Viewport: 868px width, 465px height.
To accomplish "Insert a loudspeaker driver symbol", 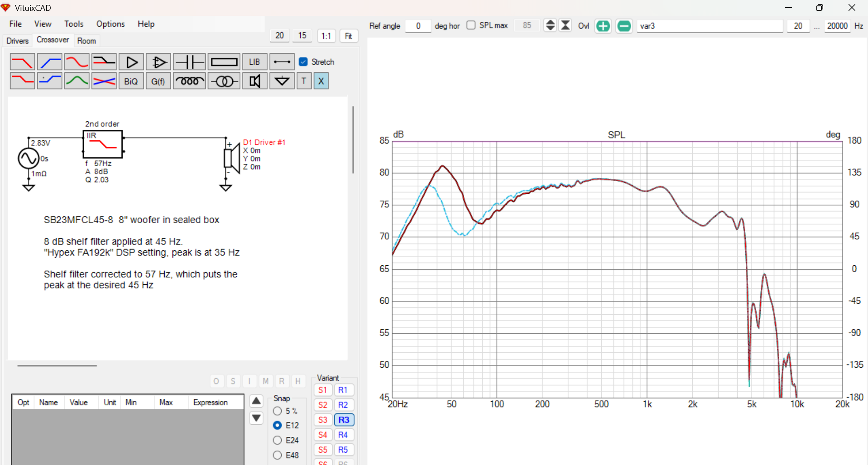I will click(254, 81).
